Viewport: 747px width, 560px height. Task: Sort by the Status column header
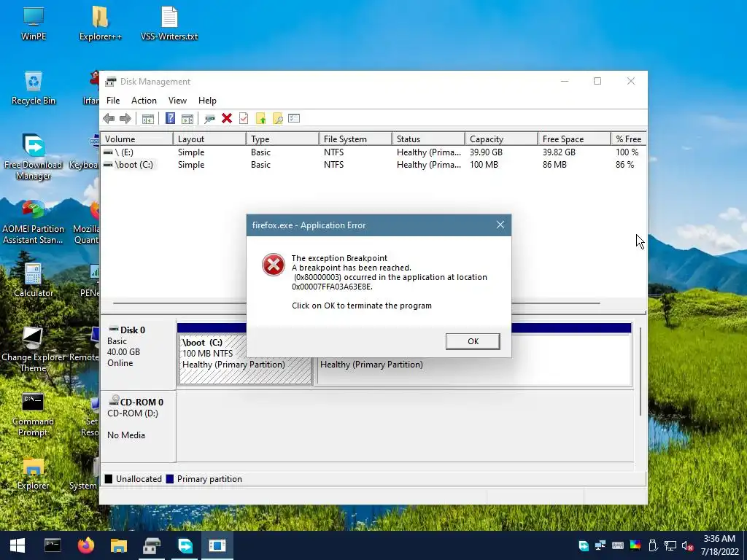pos(428,139)
